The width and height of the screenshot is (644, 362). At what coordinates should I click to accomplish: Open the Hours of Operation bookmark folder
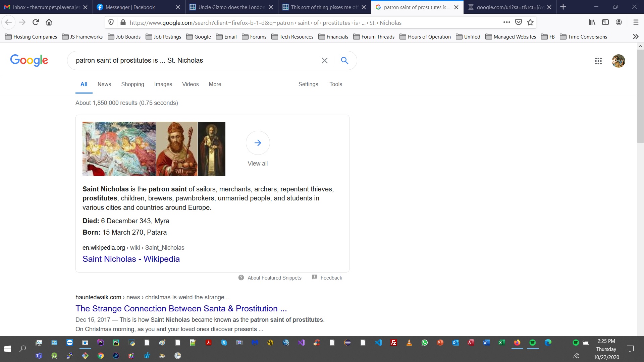pos(425,37)
